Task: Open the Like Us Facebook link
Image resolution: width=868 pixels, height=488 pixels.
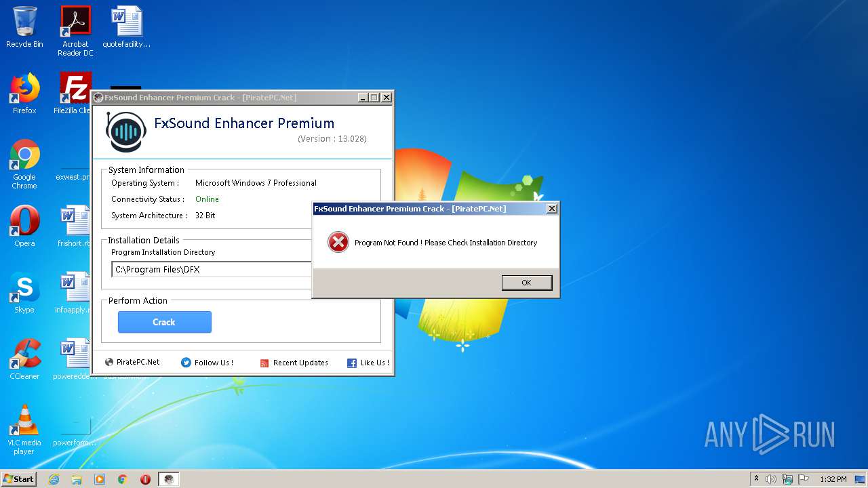Action: coord(368,363)
